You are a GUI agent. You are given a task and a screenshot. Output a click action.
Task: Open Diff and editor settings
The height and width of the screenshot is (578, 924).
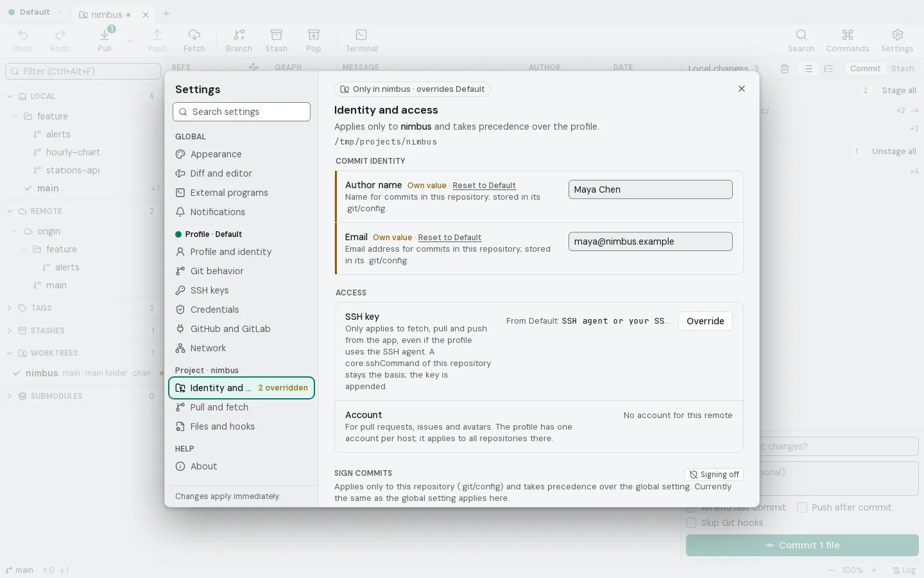241,173
